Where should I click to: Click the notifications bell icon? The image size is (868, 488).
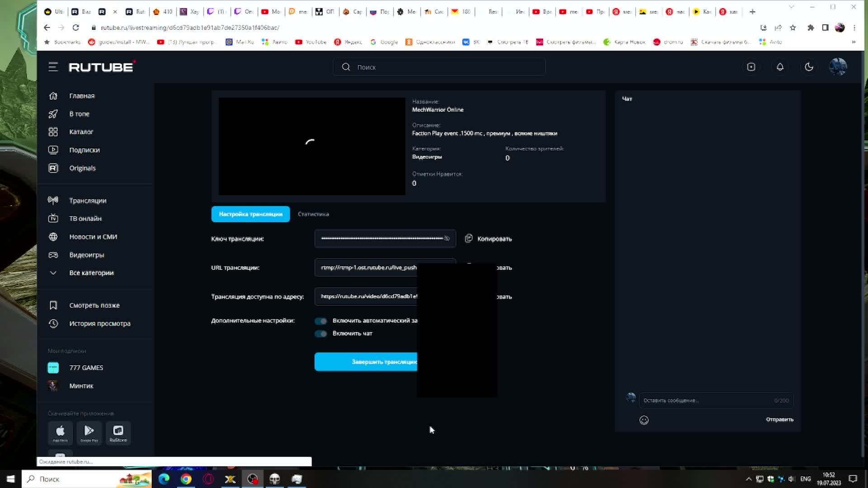(780, 67)
